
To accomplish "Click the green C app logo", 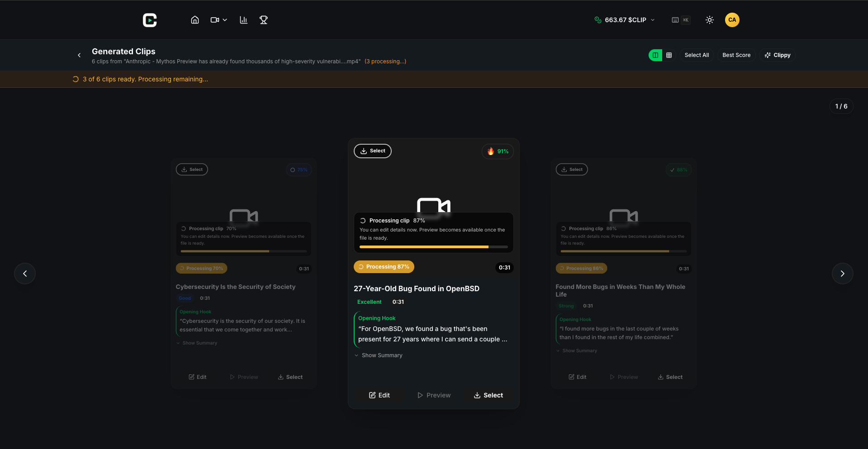I will point(150,20).
